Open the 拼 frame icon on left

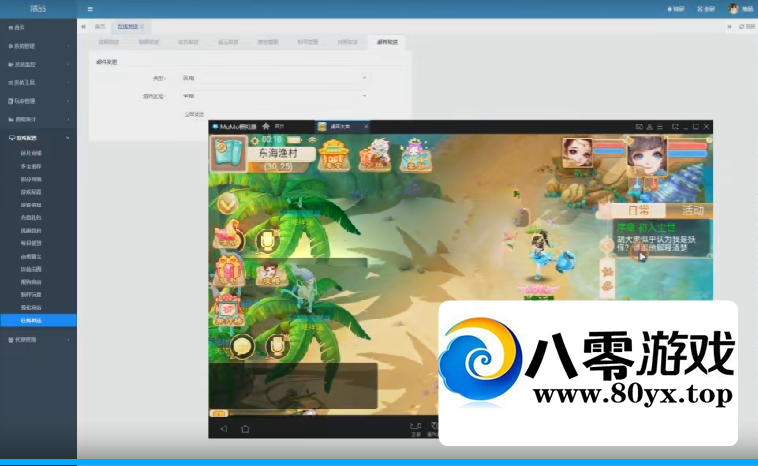pyautogui.click(x=228, y=309)
